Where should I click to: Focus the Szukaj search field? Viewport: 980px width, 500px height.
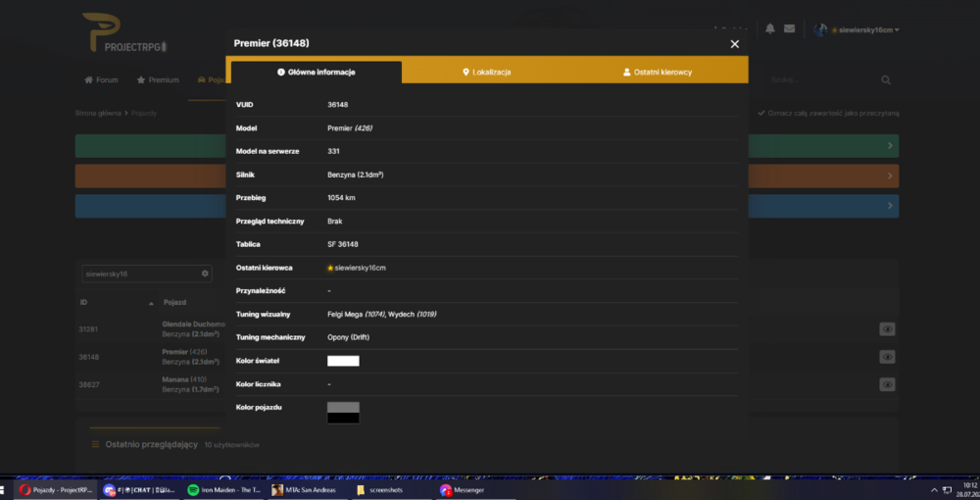(822, 80)
